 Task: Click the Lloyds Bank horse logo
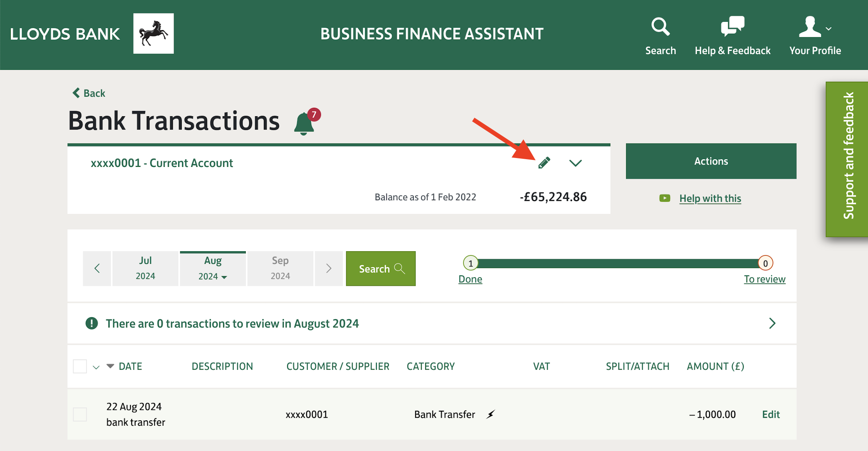[153, 34]
